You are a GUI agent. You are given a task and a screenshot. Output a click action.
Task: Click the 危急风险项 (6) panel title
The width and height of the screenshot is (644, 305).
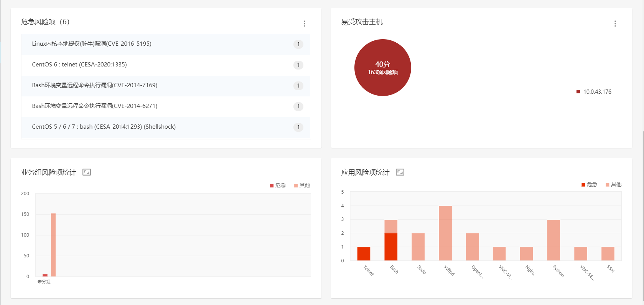click(x=45, y=22)
